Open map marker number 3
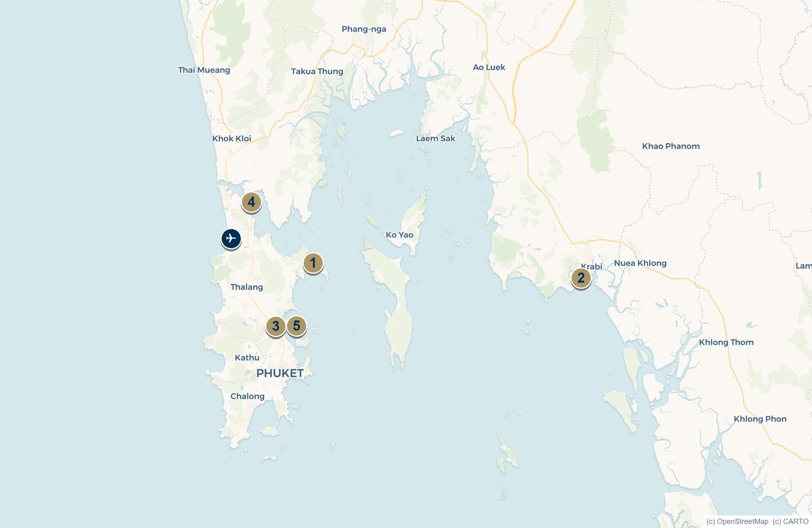This screenshot has width=812, height=528. [276, 327]
